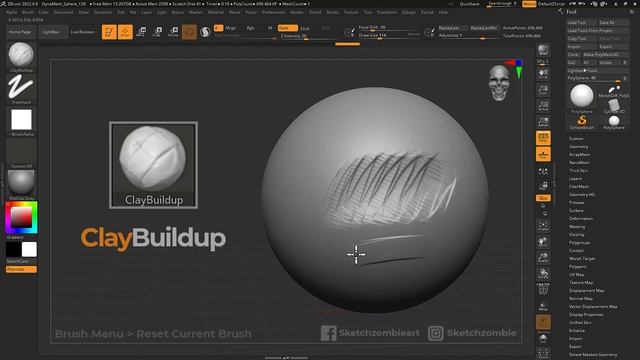The width and height of the screenshot is (640, 360).
Task: Select the white secondary color swatch
Action: pyautogui.click(x=29, y=249)
